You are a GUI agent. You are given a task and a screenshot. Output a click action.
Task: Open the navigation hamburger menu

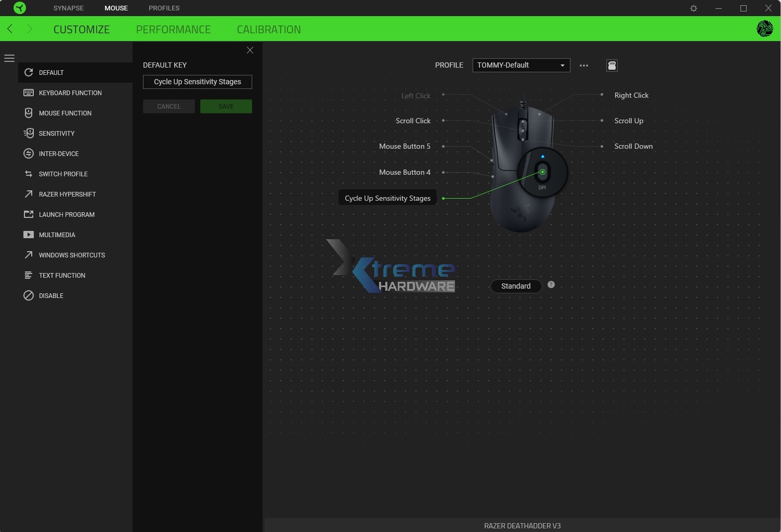point(9,58)
